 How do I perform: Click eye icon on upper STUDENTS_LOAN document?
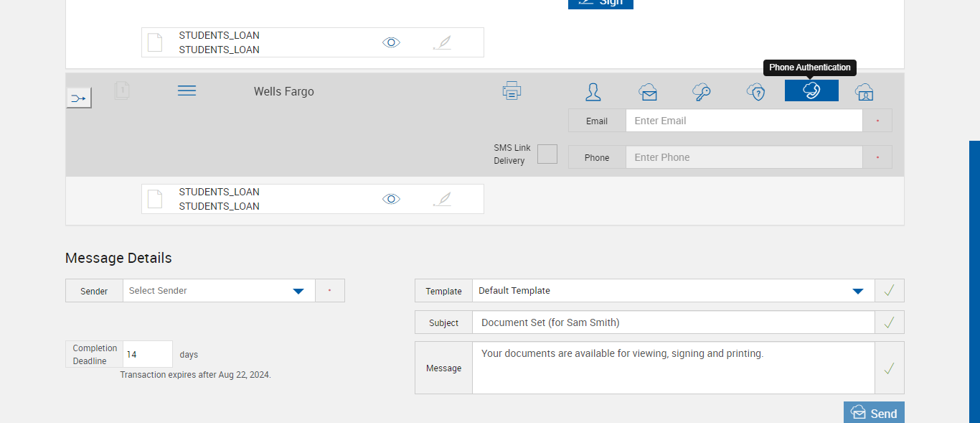(x=391, y=42)
